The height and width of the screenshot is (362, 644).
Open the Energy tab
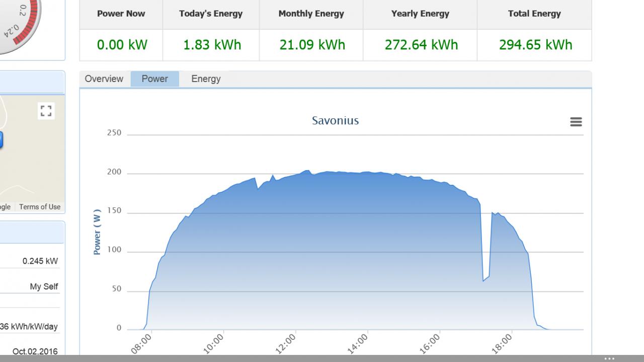click(x=206, y=79)
